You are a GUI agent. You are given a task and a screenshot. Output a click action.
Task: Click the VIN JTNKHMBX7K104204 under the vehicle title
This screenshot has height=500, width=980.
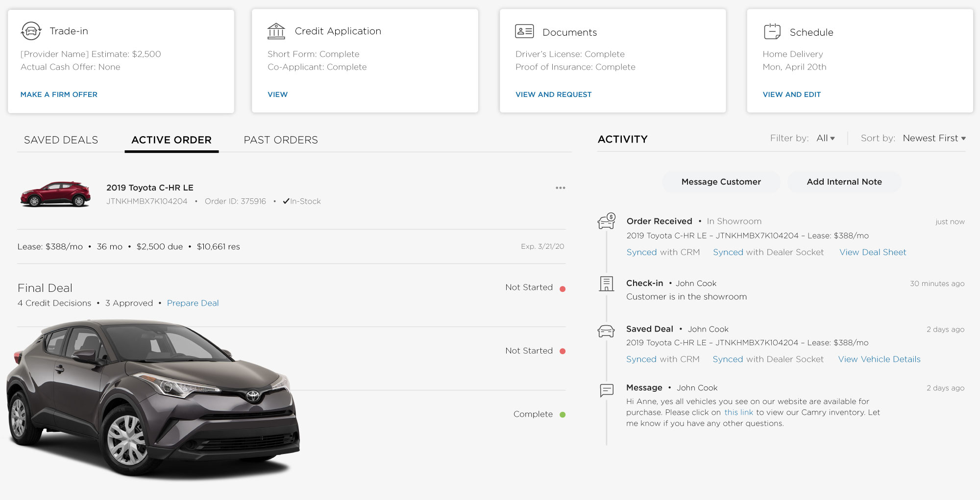click(147, 201)
